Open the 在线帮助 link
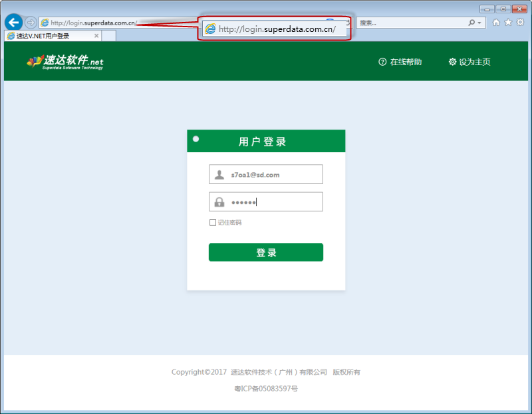Screen dimensions: 532x414 click(x=400, y=62)
